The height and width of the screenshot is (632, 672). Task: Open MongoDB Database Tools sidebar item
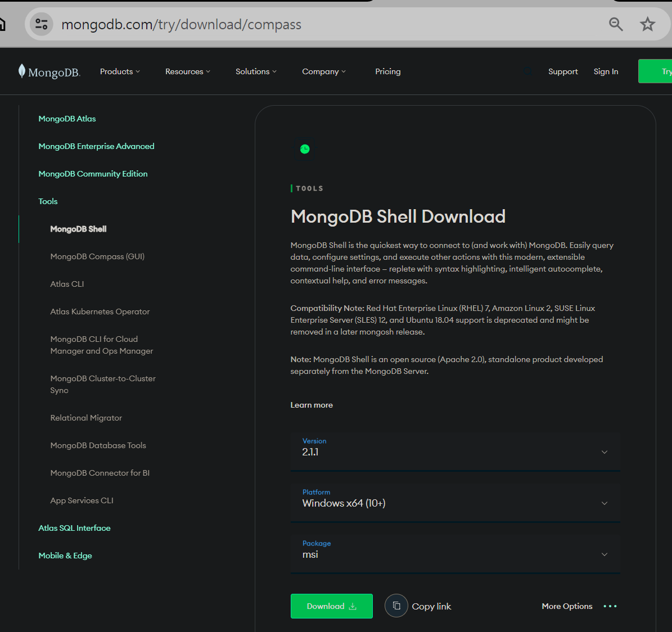pos(98,445)
